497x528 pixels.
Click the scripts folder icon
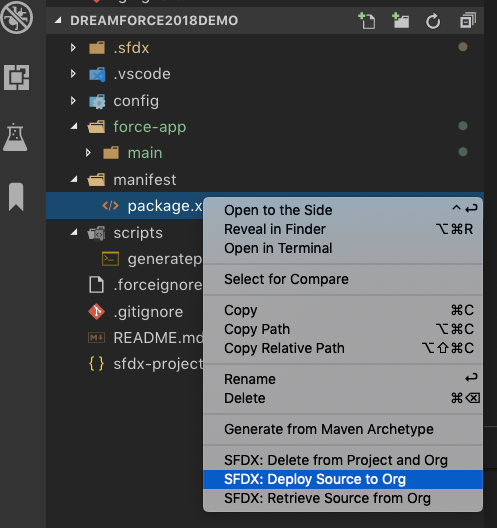coord(97,233)
